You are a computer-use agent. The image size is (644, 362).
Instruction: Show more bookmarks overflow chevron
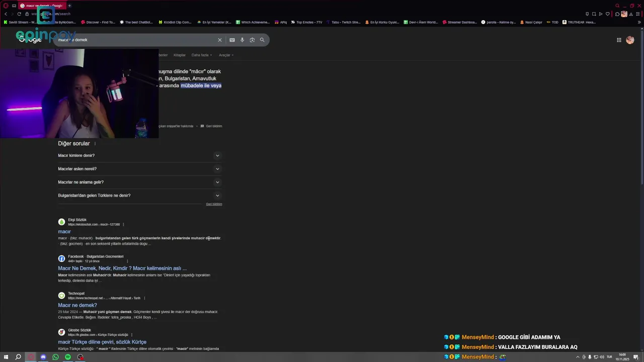[639, 22]
